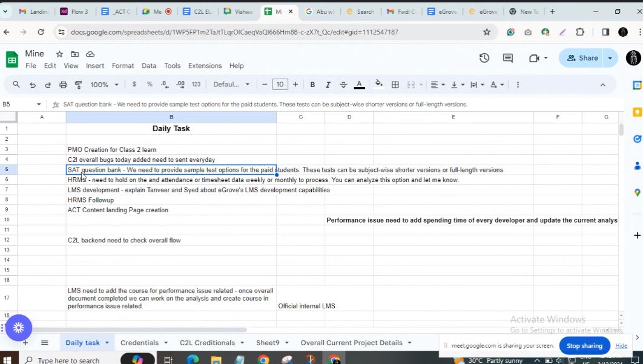Image resolution: width=643 pixels, height=364 pixels.
Task: Open text rotation dropdown
Action: (497, 84)
